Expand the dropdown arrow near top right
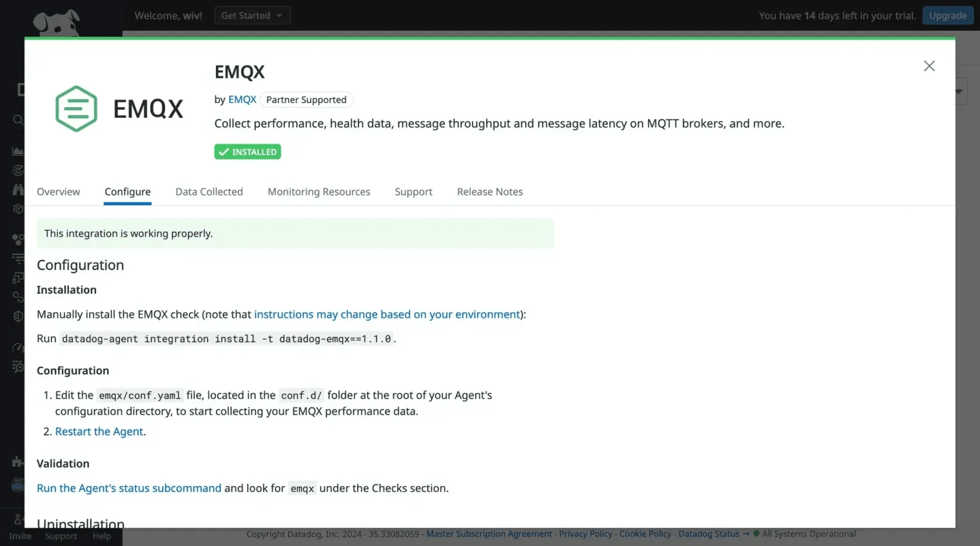Image resolution: width=980 pixels, height=546 pixels. point(959,91)
